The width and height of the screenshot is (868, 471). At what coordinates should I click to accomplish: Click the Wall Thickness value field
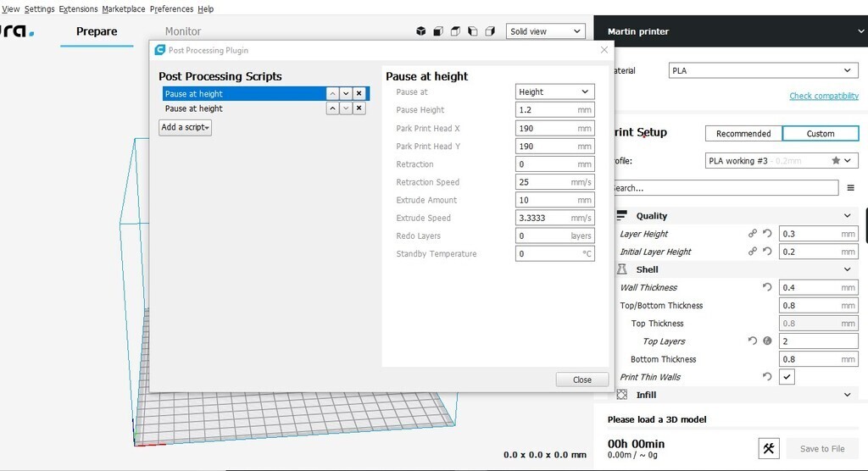pos(819,287)
